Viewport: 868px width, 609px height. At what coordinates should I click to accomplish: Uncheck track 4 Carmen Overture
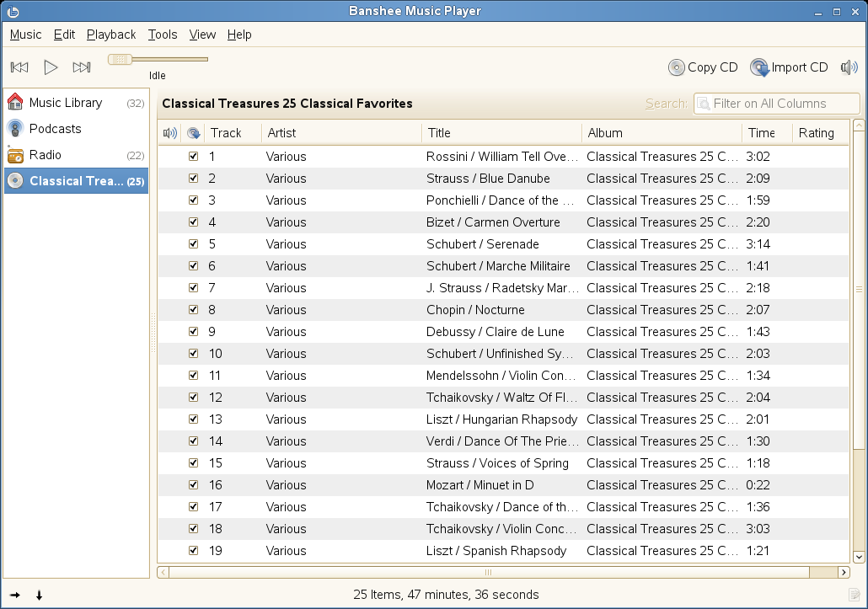pos(193,222)
